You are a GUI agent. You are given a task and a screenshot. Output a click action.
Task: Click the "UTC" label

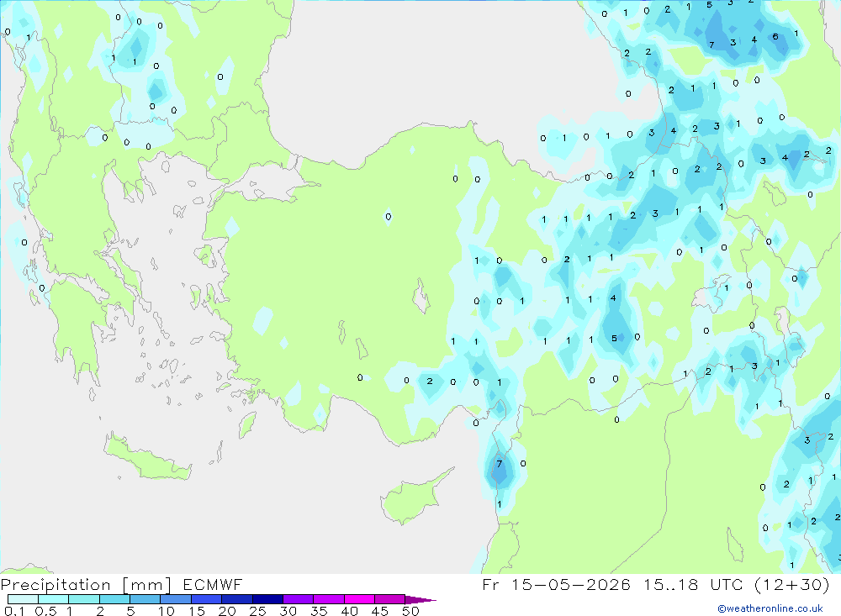pos(727,584)
